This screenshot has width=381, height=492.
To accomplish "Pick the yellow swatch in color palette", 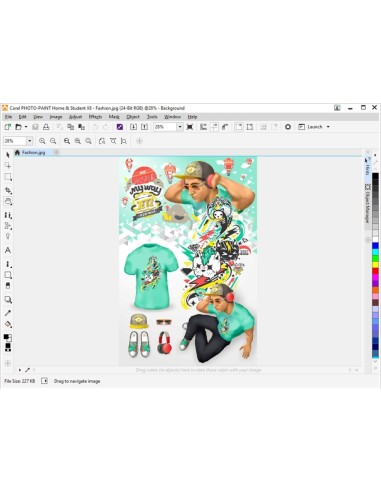I will pyautogui.click(x=375, y=265).
